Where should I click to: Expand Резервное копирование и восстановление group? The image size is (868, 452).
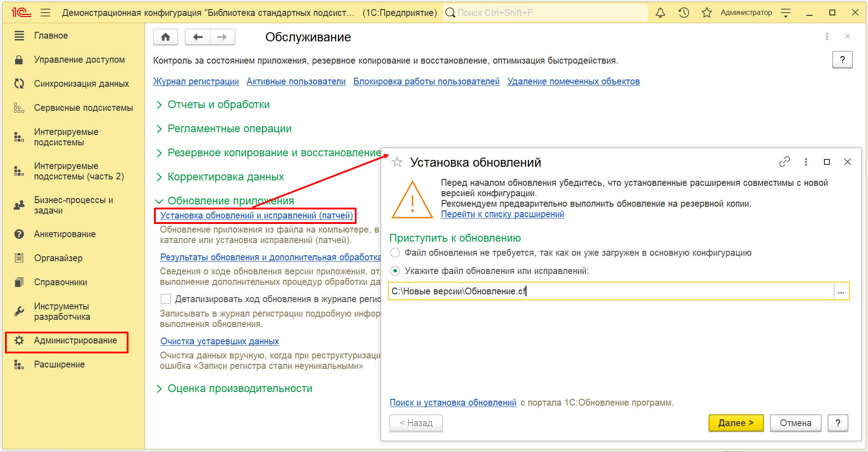274,153
